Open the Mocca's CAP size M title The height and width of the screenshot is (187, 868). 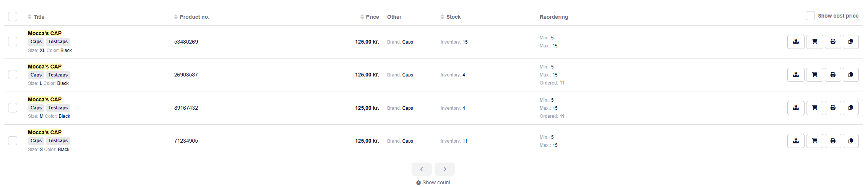(45, 99)
